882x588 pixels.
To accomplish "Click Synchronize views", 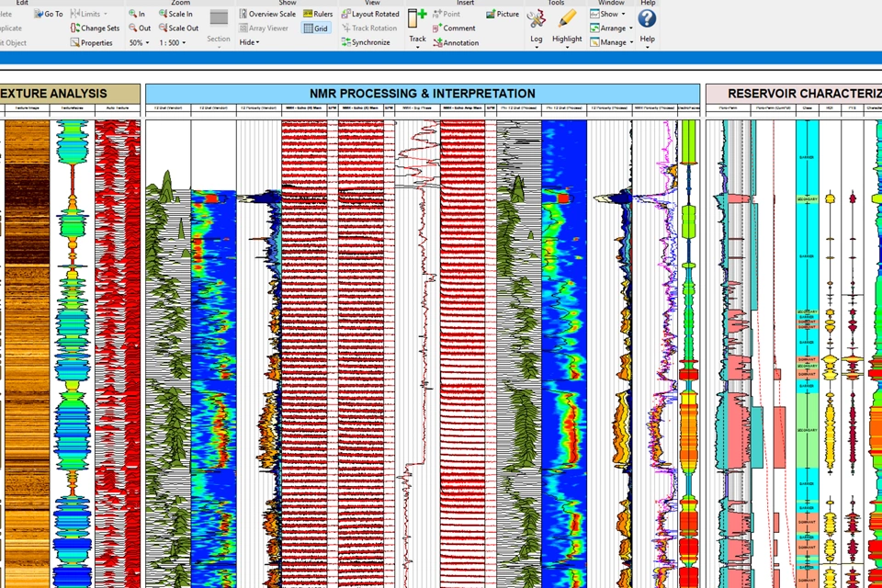I will pyautogui.click(x=367, y=42).
